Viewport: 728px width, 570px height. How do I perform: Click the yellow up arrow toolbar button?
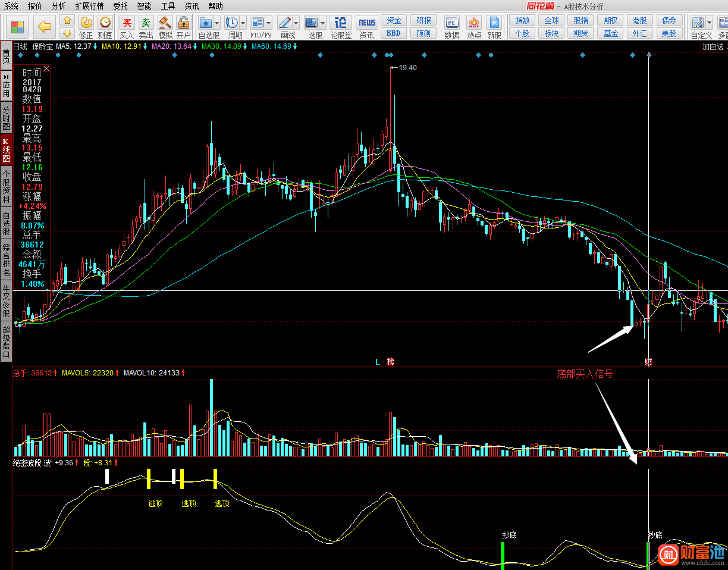tap(67, 21)
